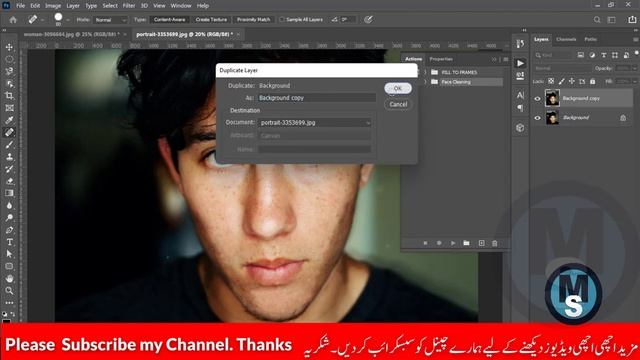Screen dimensions: 640x360
Task: Select the Zoom tool
Action: (9, 291)
